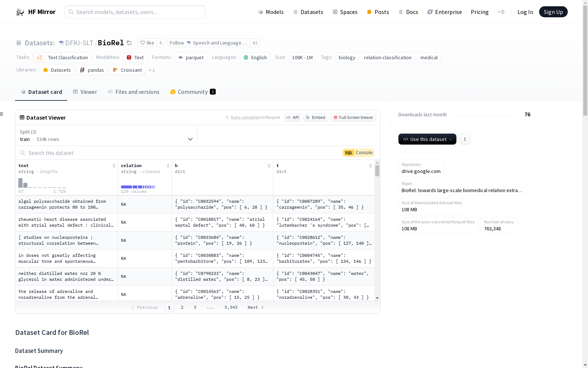The width and height of the screenshot is (588, 368).
Task: Click the Embed button
Action: pyautogui.click(x=315, y=117)
